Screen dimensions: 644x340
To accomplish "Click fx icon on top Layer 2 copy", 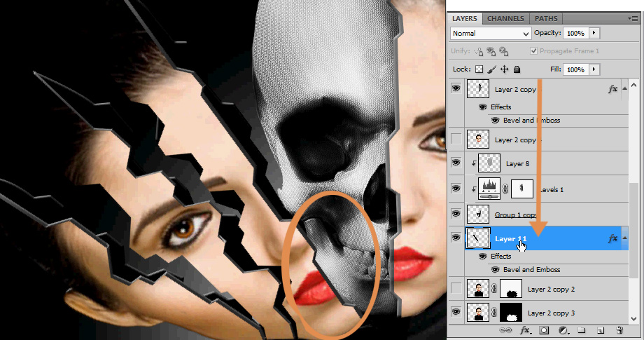I will coord(612,89).
